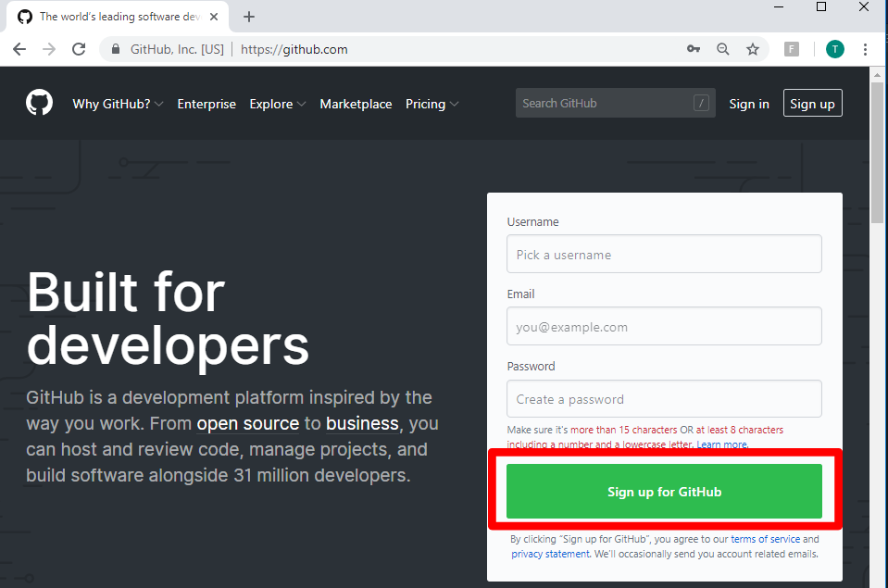Click the Create a password field
Viewport: 888px width, 588px height.
(x=664, y=399)
